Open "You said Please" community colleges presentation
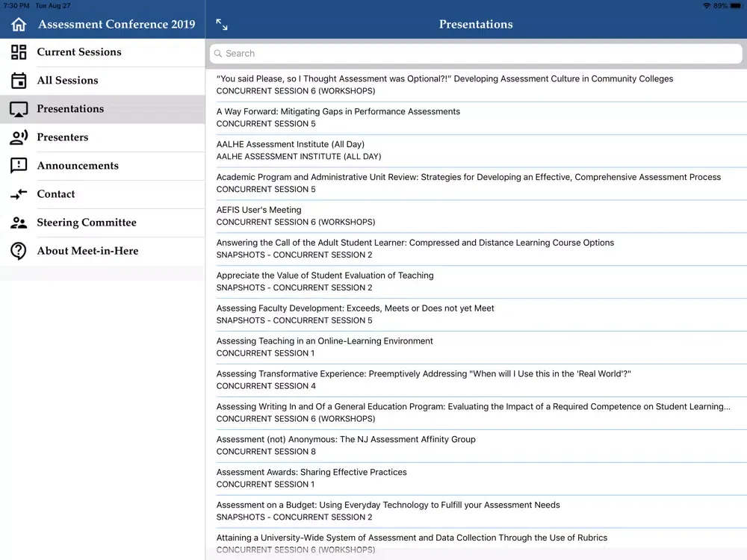Image resolution: width=747 pixels, height=560 pixels. coord(477,85)
